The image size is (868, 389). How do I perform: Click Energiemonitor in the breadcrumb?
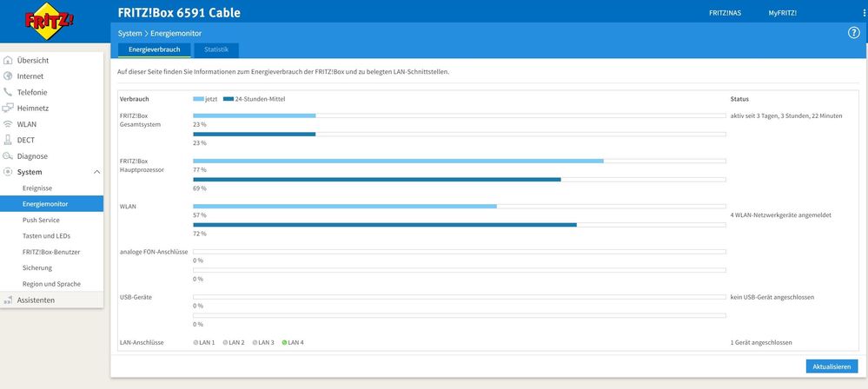[x=176, y=34]
